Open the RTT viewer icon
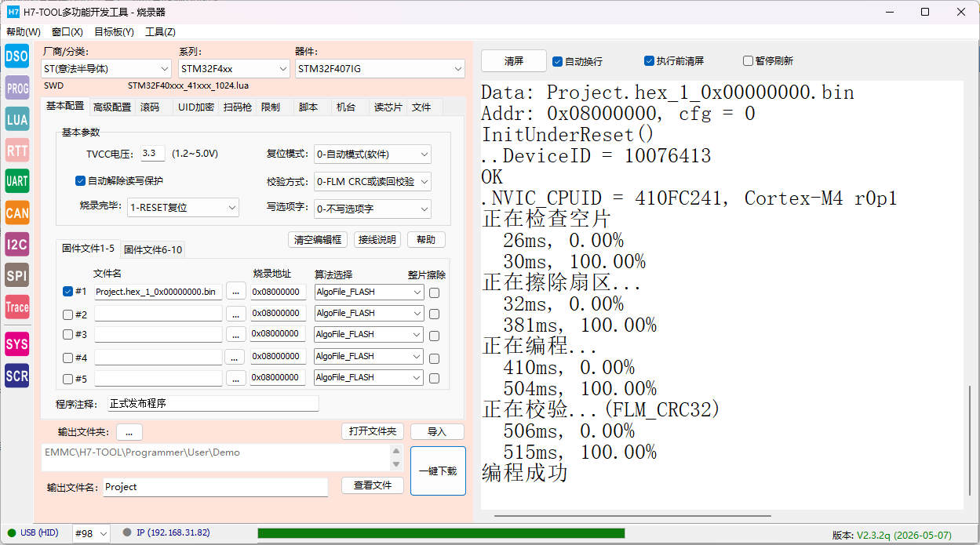Image resolution: width=980 pixels, height=545 pixels. tap(17, 151)
